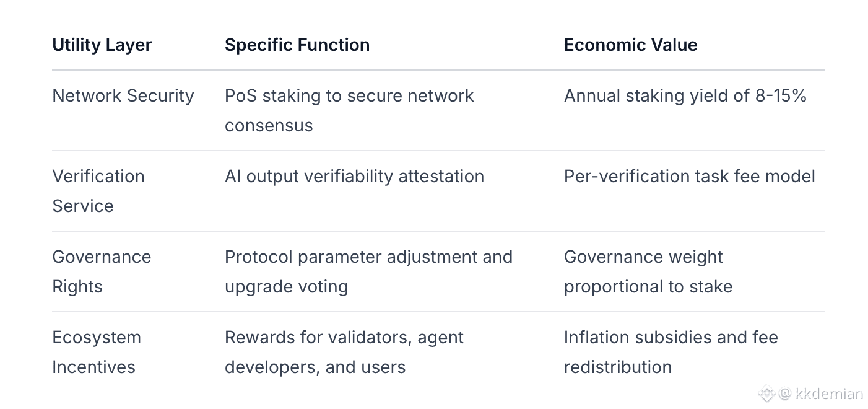Click Governance weight proportional to stake
Screen dimensions: 868x409
[x=648, y=271]
